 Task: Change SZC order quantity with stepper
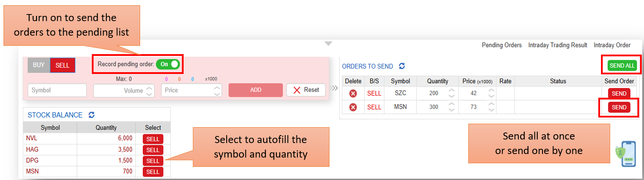[x=451, y=93]
